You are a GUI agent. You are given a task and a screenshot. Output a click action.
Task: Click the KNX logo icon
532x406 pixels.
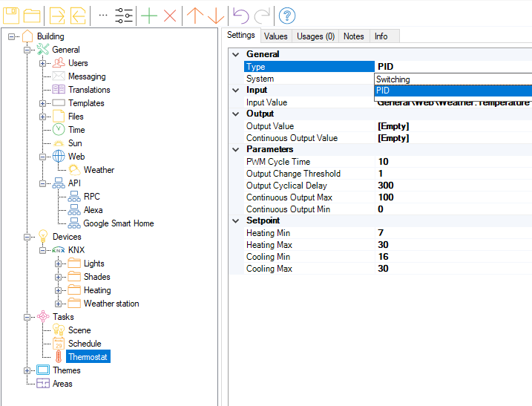click(x=59, y=250)
